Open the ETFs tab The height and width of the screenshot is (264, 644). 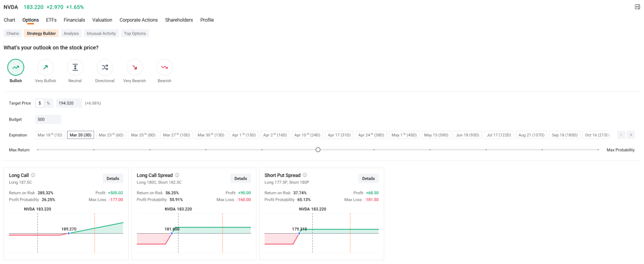(x=51, y=19)
